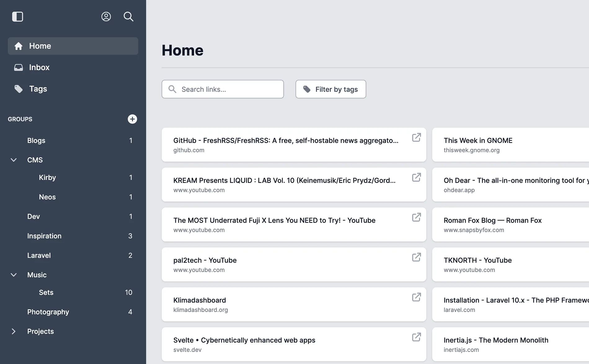Open KREAM Presents LIQUID link card
The height and width of the screenshot is (364, 589).
[294, 184]
